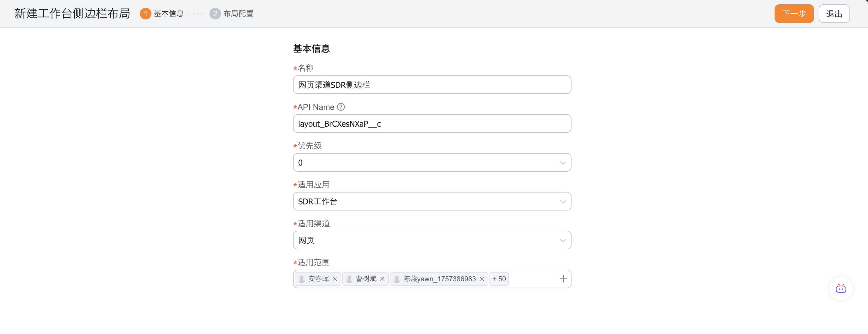Image resolution: width=868 pixels, height=334 pixels.
Task: Open the 适用渠道 dropdown showing 网页
Action: point(432,240)
